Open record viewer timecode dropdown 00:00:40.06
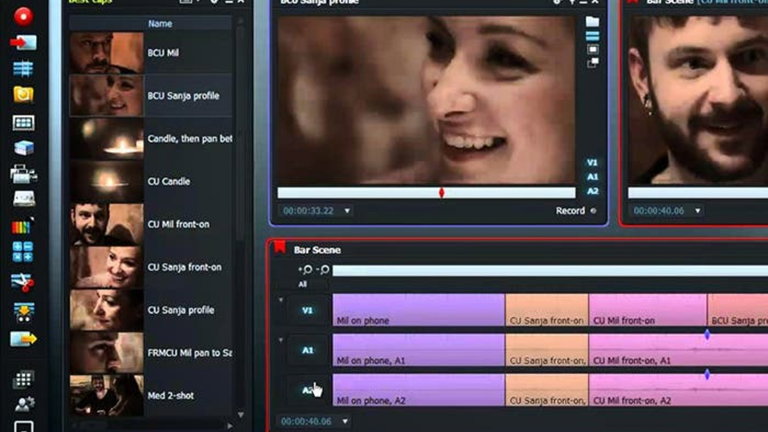 (x=697, y=211)
